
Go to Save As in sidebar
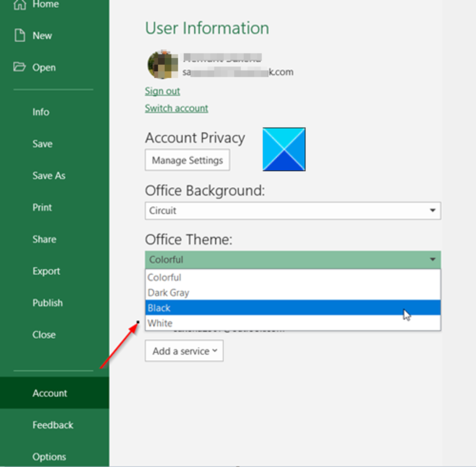49,176
